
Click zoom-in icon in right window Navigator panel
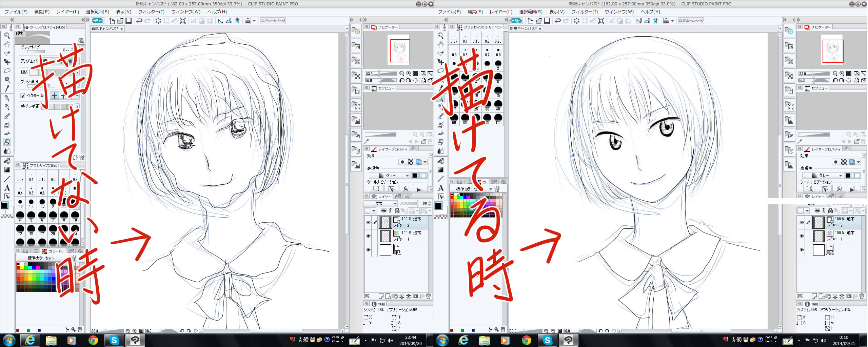[x=842, y=74]
